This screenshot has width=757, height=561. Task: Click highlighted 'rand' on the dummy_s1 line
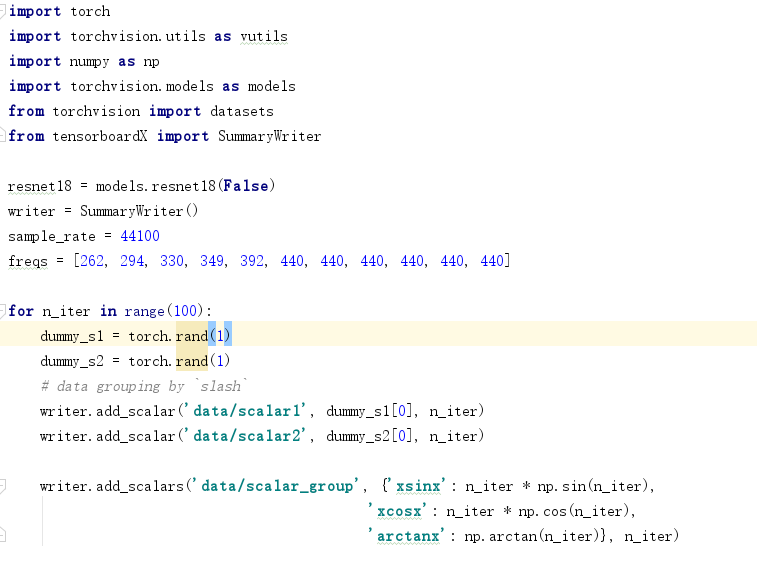(x=192, y=336)
